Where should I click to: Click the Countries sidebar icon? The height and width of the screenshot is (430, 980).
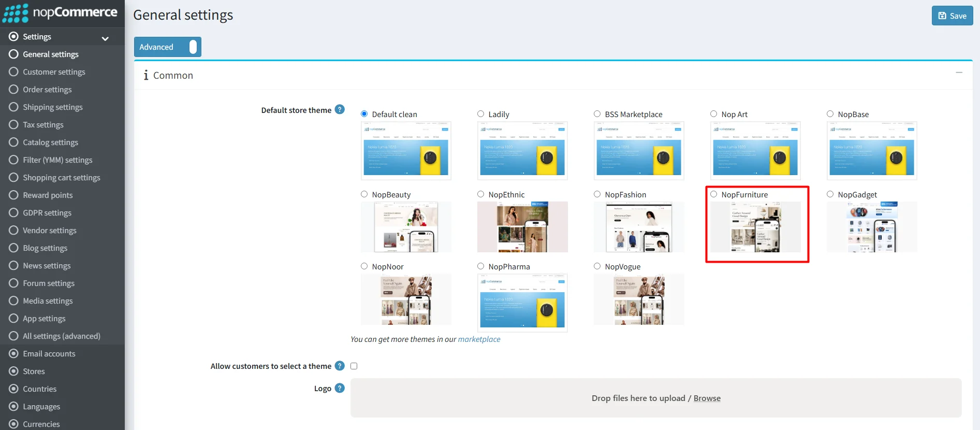point(13,389)
